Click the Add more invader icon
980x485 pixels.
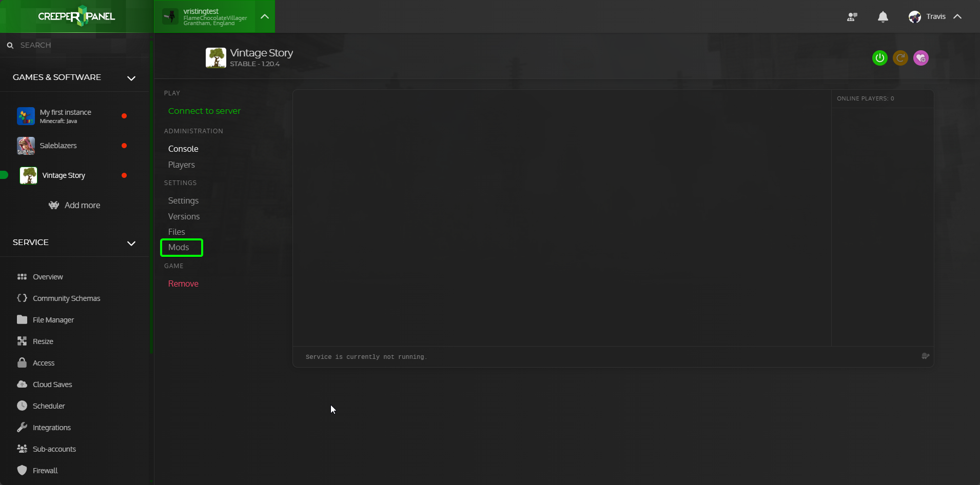54,205
